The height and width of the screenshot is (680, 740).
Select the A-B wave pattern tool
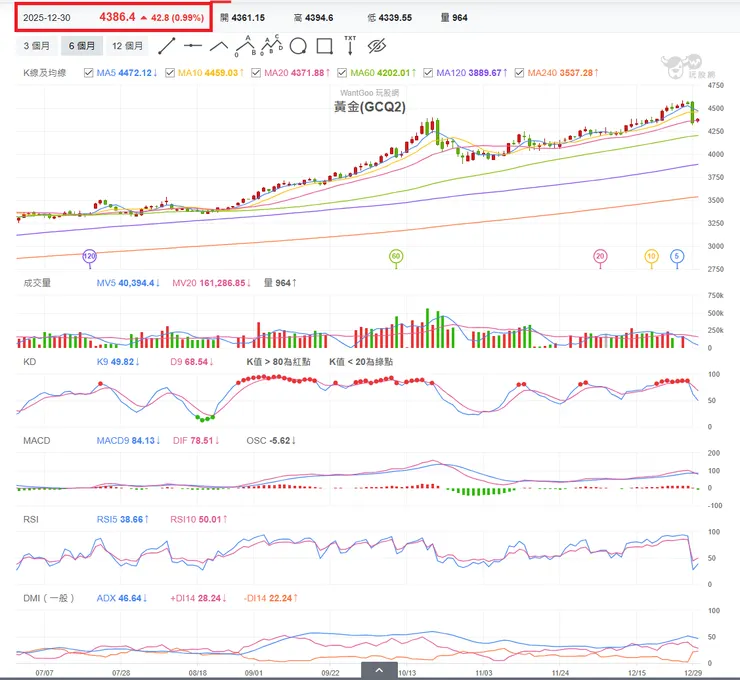[245, 46]
